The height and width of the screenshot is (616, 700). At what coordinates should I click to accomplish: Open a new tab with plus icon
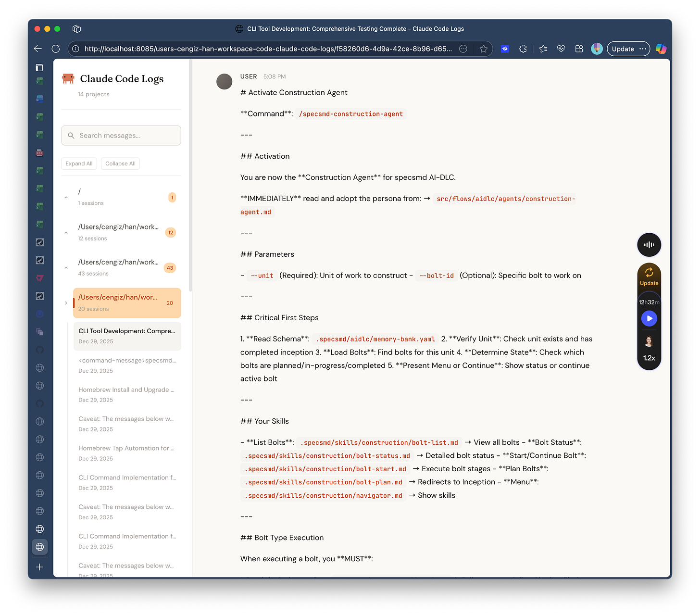coord(40,567)
